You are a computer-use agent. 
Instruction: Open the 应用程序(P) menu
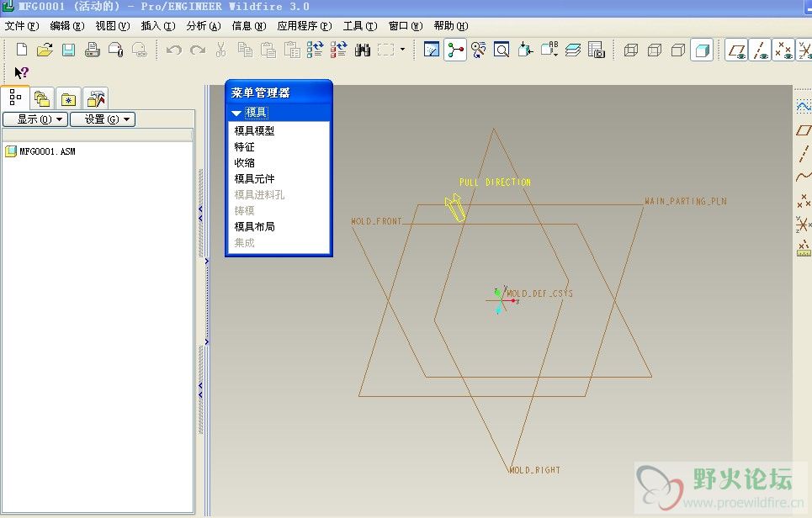point(305,26)
